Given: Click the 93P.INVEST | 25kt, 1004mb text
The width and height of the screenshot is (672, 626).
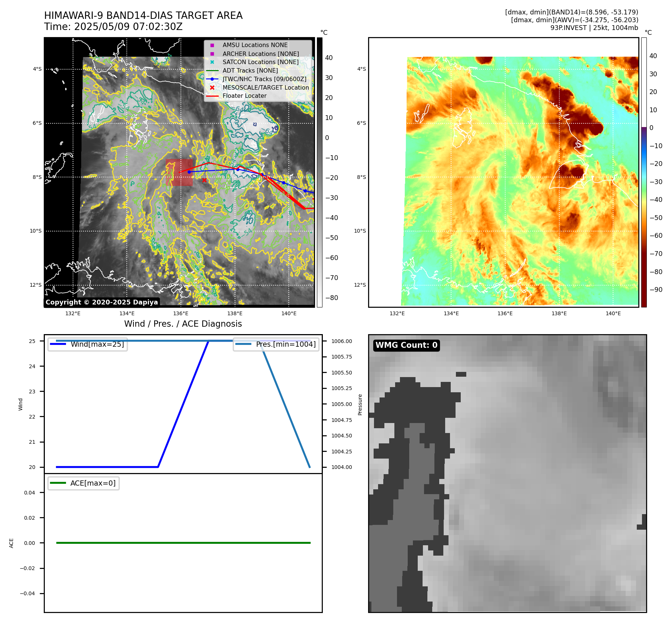Looking at the screenshot, I should tap(594, 28).
